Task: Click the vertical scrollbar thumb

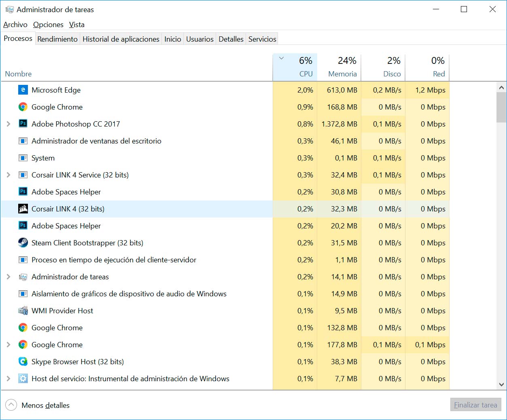Action: tap(501, 107)
